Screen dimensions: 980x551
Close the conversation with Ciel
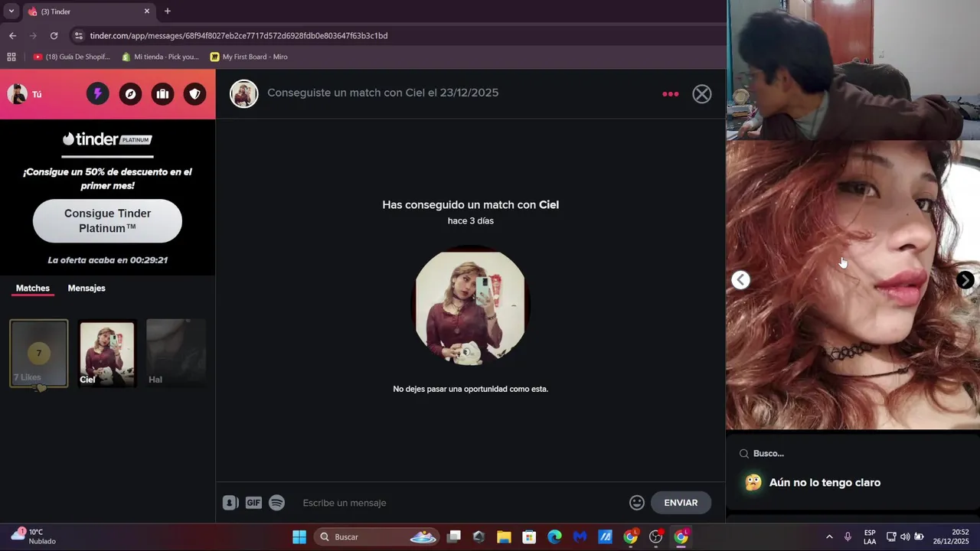[702, 94]
